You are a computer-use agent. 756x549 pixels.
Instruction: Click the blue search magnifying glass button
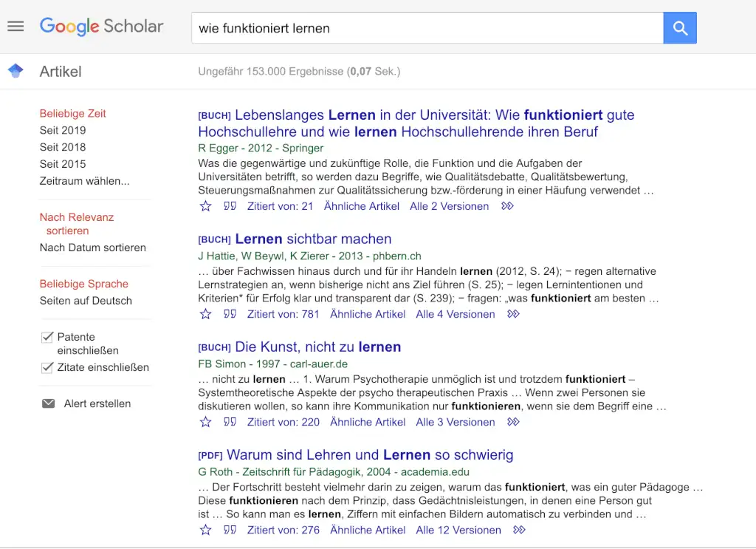click(679, 27)
